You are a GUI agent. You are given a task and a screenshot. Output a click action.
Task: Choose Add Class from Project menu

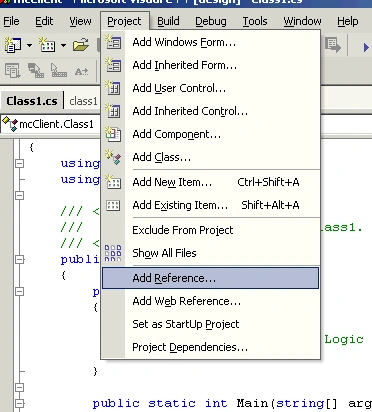tap(211, 157)
